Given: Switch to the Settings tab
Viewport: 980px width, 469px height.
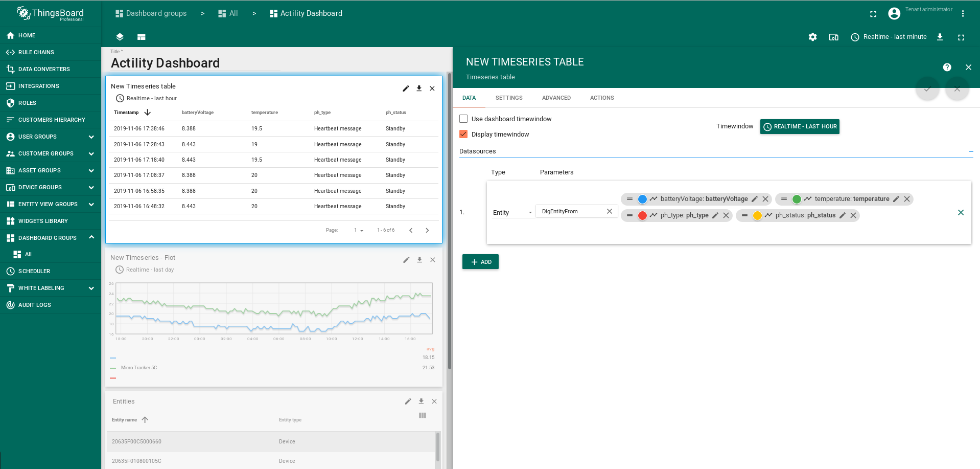Looking at the screenshot, I should [509, 98].
